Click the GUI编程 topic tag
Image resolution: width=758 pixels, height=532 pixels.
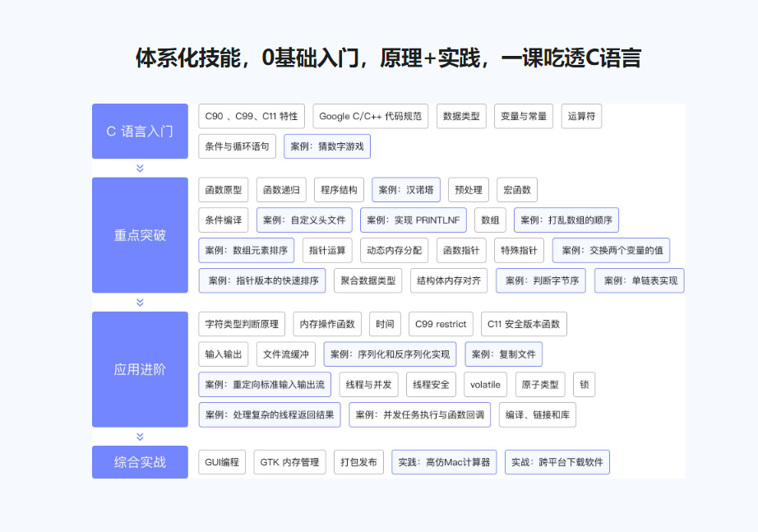click(221, 462)
